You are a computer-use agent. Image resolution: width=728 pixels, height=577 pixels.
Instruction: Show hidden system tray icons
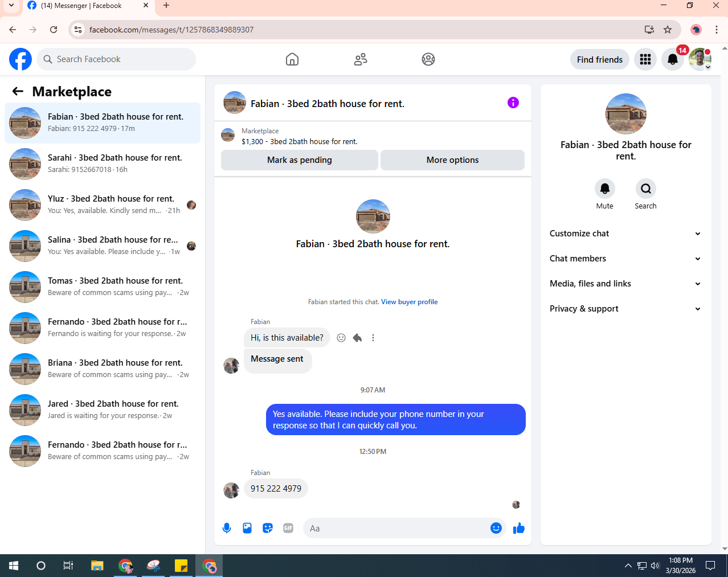628,566
